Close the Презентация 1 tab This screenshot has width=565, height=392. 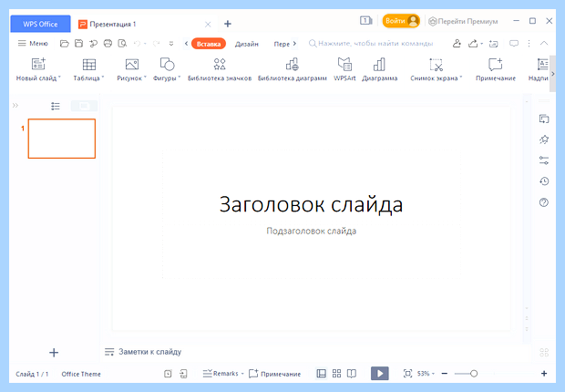coord(208,25)
